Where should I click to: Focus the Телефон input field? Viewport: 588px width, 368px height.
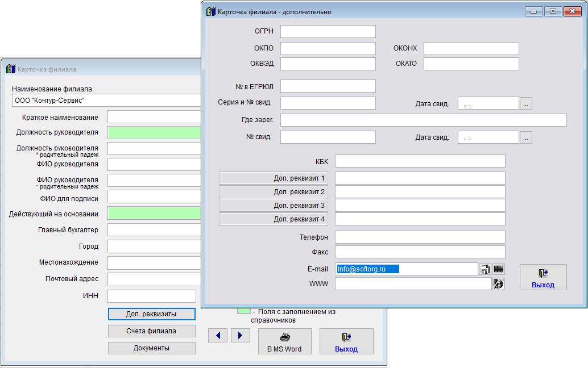[420, 237]
